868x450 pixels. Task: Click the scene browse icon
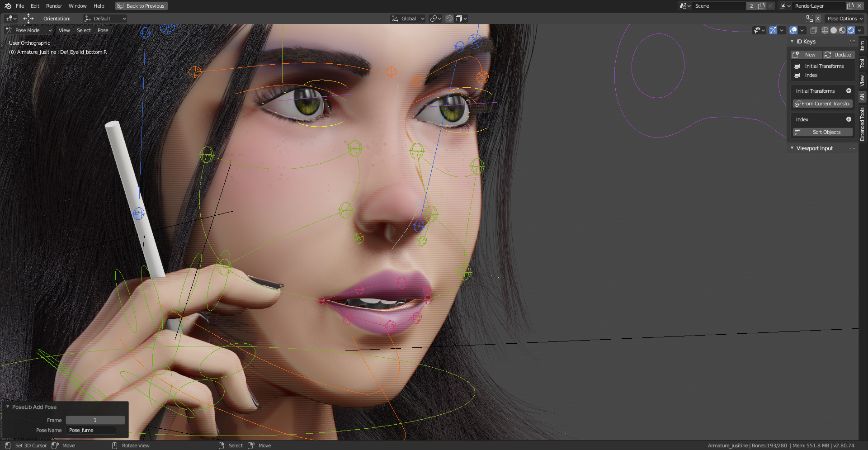click(685, 6)
